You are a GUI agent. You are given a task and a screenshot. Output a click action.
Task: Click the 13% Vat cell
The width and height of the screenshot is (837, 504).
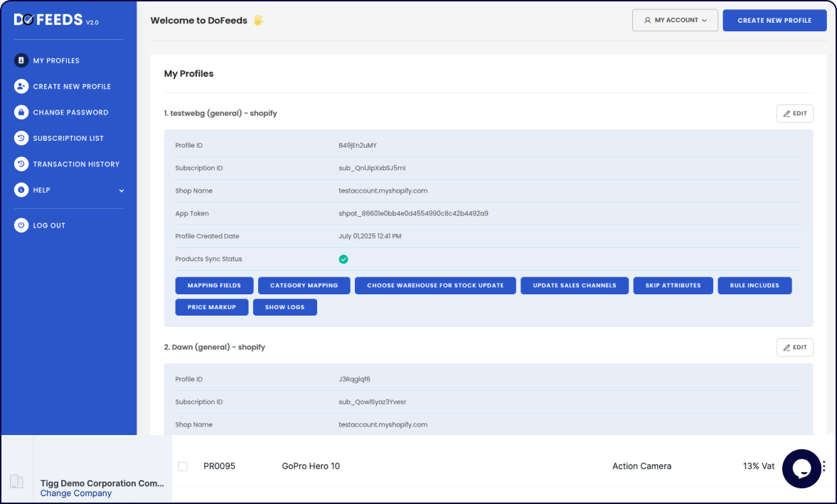[x=759, y=466]
